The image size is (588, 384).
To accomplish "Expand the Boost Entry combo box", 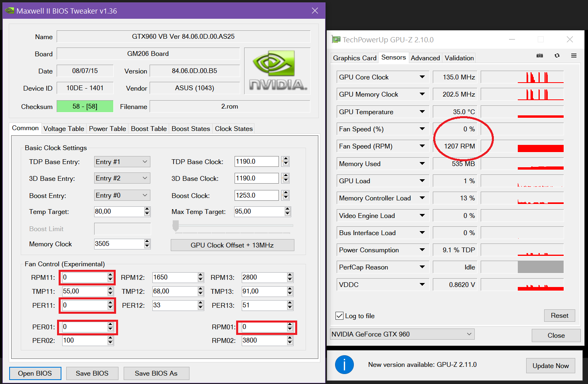I will [122, 195].
